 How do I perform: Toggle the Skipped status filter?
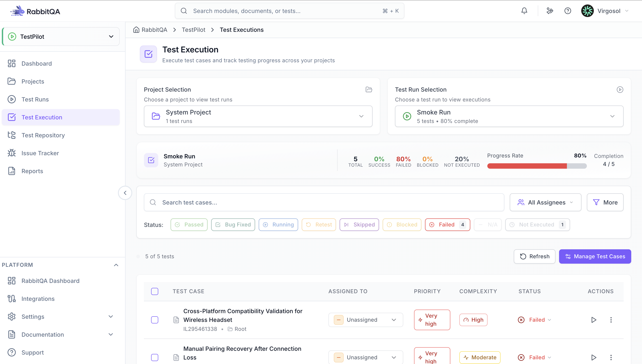click(359, 224)
